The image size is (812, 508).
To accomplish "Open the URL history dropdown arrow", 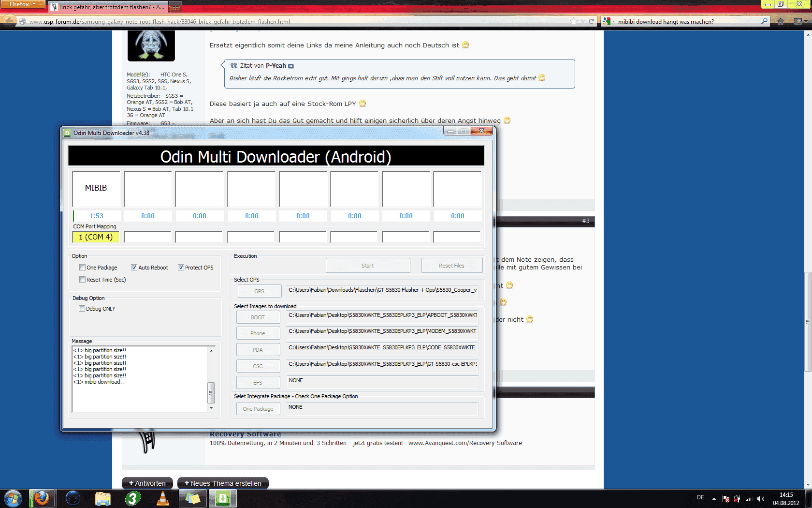I will click(583, 21).
